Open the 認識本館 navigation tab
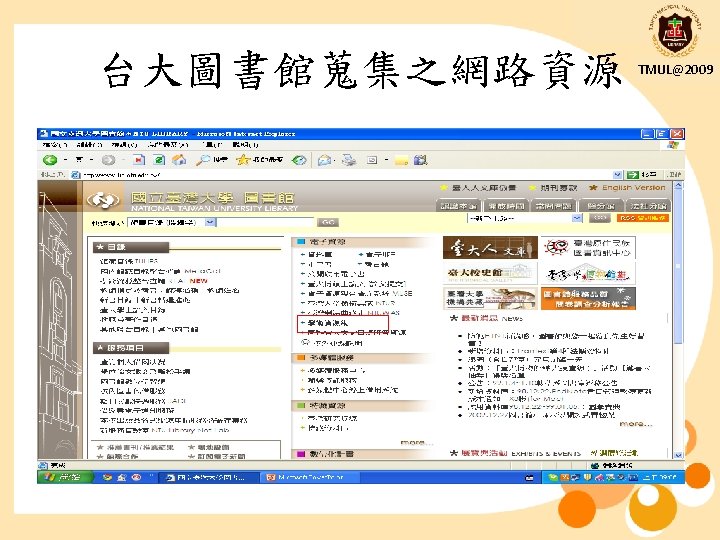The width and height of the screenshot is (720, 540). pos(458,206)
